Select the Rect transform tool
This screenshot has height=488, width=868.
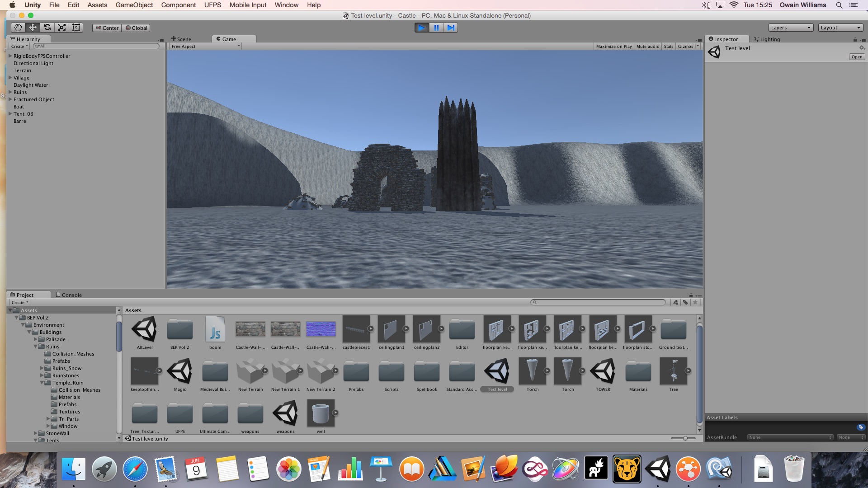[76, 28]
